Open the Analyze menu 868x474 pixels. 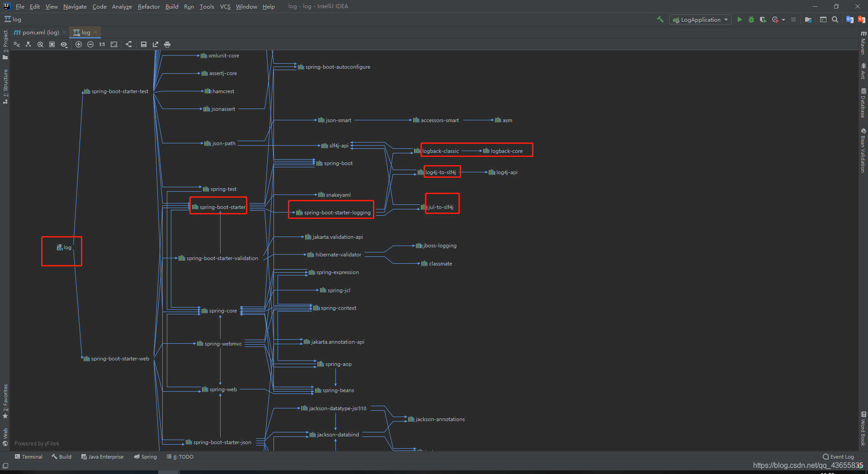pos(122,6)
